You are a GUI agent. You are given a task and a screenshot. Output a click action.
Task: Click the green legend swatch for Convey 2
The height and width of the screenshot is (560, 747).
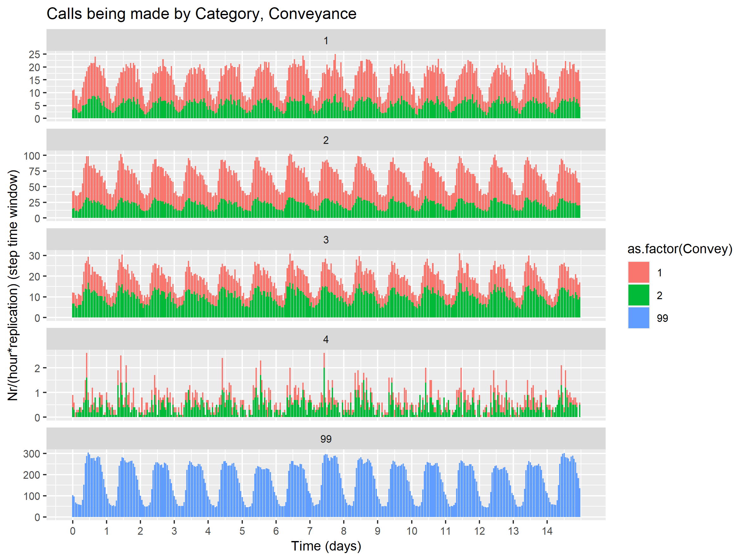(638, 295)
